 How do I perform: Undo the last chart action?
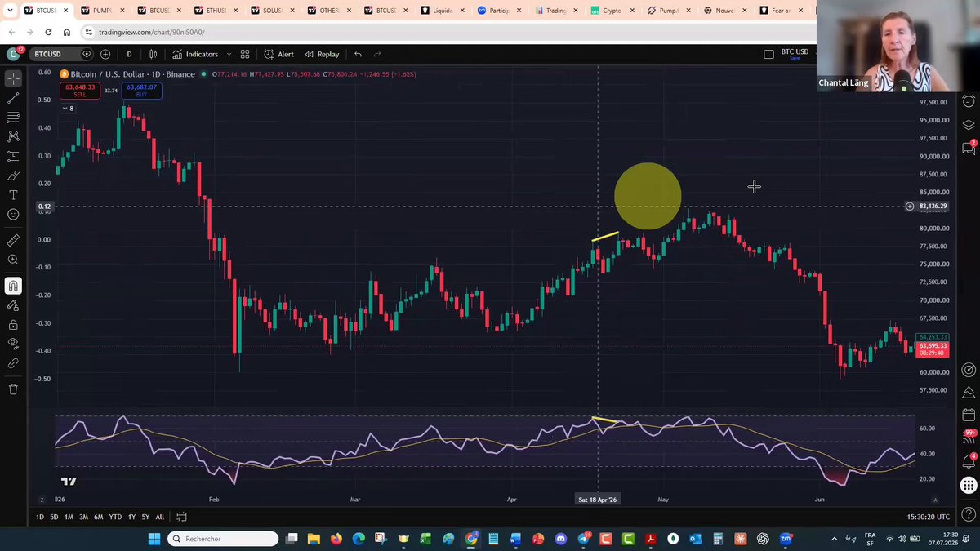[x=358, y=55]
